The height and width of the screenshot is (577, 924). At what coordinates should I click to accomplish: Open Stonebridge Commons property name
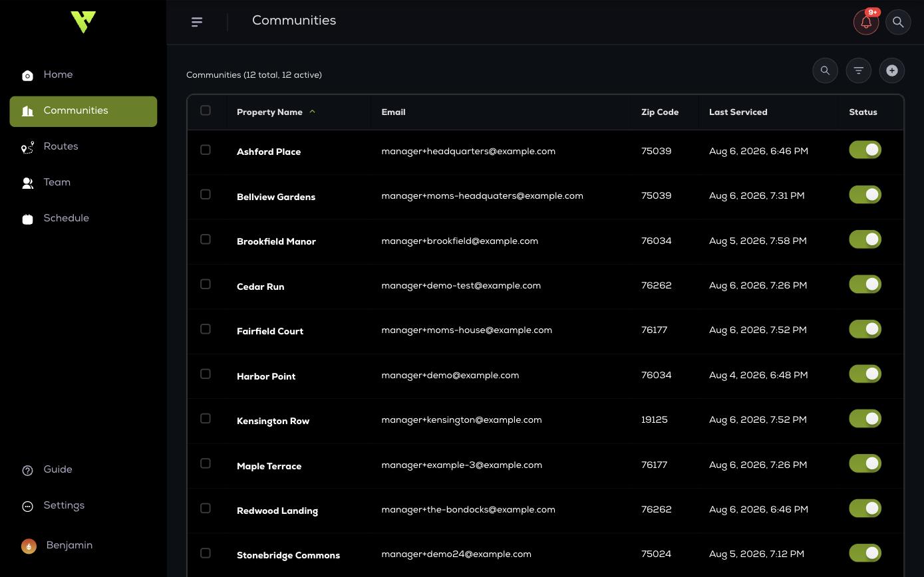tap(288, 556)
